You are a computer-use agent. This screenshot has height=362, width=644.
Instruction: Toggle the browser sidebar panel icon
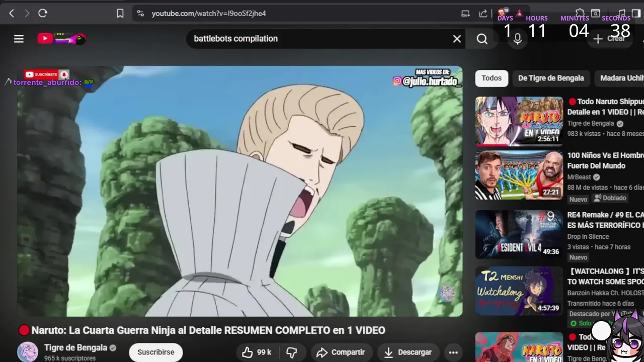tap(636, 13)
